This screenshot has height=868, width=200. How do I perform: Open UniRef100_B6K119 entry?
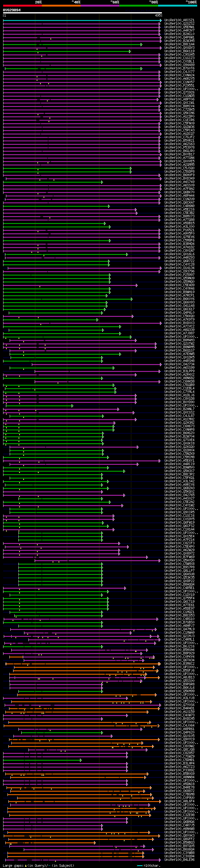179,51
